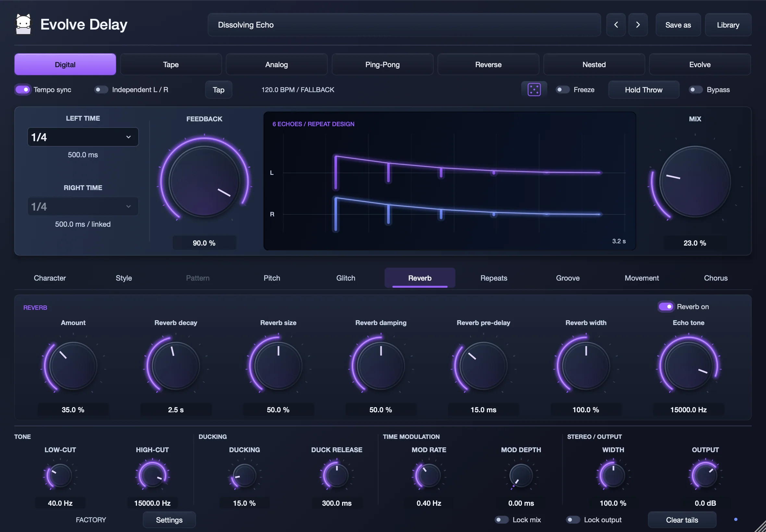Click the High-Cut knob
This screenshot has width=766, height=532.
[152, 476]
